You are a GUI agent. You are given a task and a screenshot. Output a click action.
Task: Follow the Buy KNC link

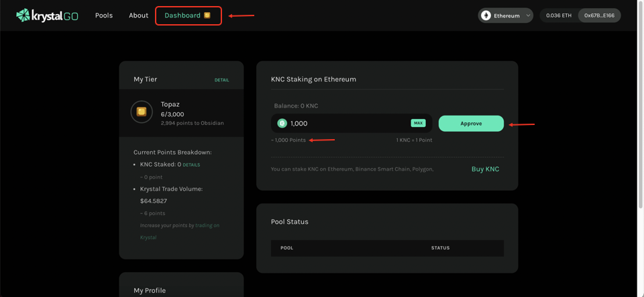click(485, 169)
